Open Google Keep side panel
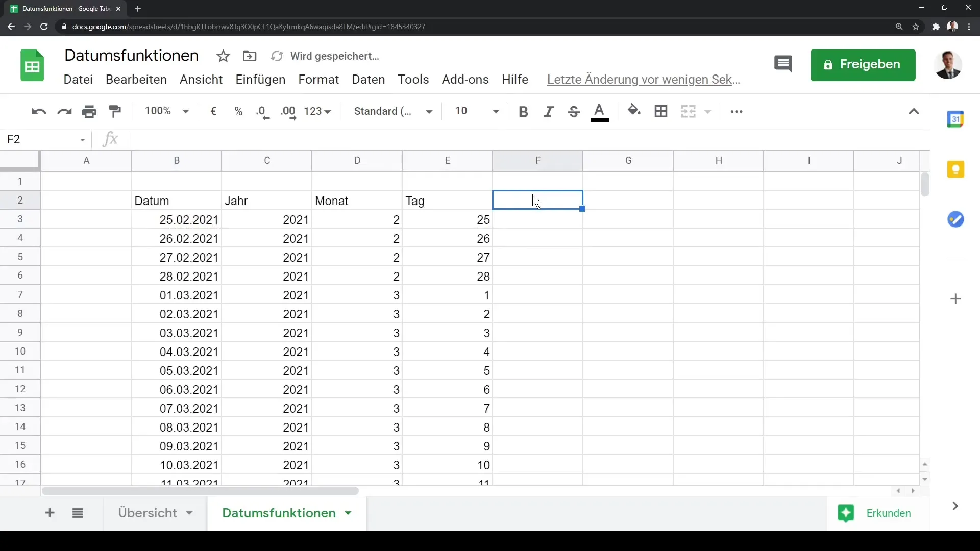Image resolution: width=980 pixels, height=551 pixels. click(x=955, y=169)
